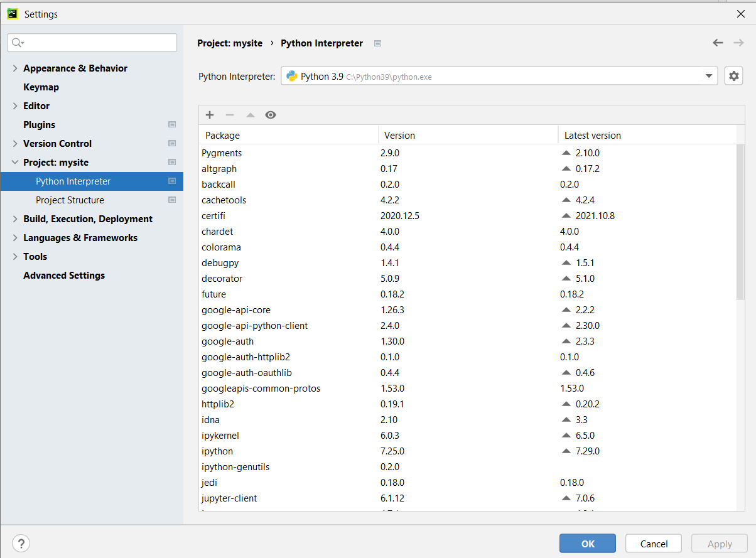Select the cachetools package row
The image size is (756, 558).
[468, 200]
